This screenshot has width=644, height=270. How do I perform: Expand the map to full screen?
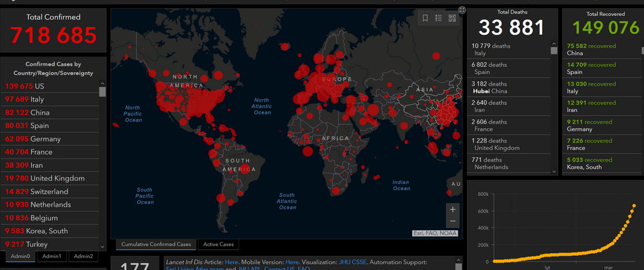[462, 10]
